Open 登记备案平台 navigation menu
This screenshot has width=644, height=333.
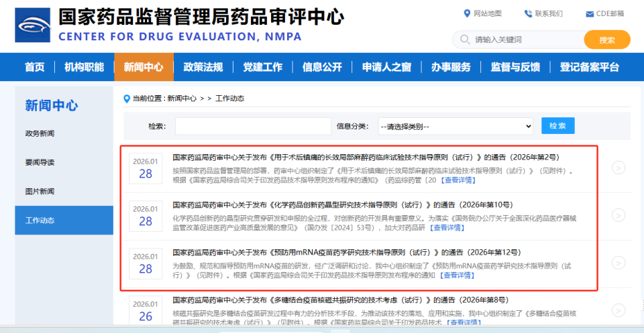tap(590, 67)
